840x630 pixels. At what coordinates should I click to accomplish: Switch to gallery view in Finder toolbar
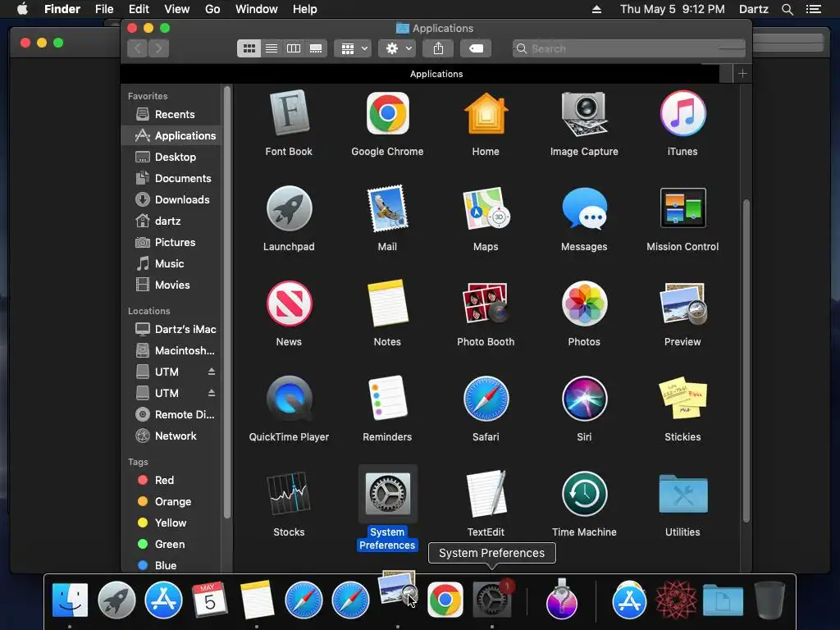click(316, 48)
